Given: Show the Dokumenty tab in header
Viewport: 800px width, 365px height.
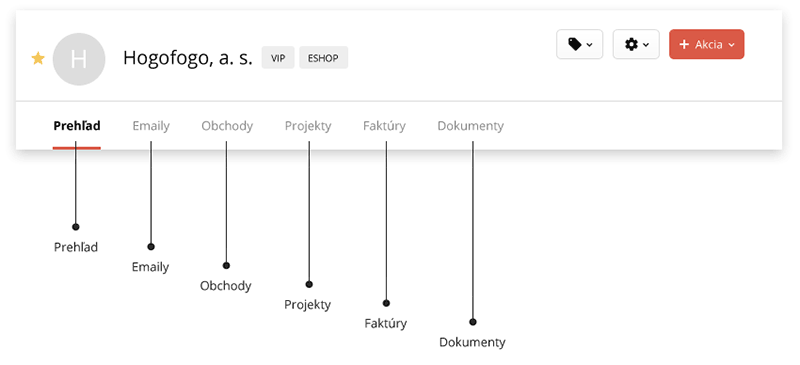Looking at the screenshot, I should [x=470, y=126].
